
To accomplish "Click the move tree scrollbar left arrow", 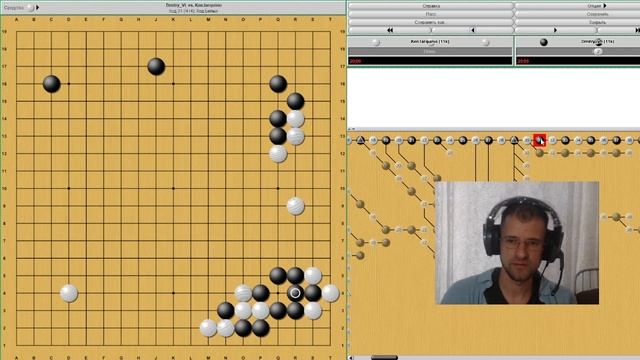I will [x=350, y=358].
